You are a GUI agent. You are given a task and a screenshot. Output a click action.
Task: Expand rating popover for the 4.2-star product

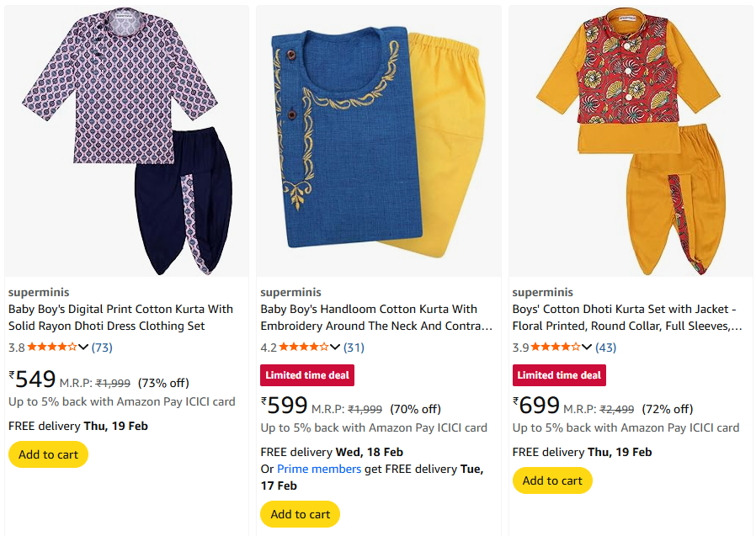click(335, 347)
